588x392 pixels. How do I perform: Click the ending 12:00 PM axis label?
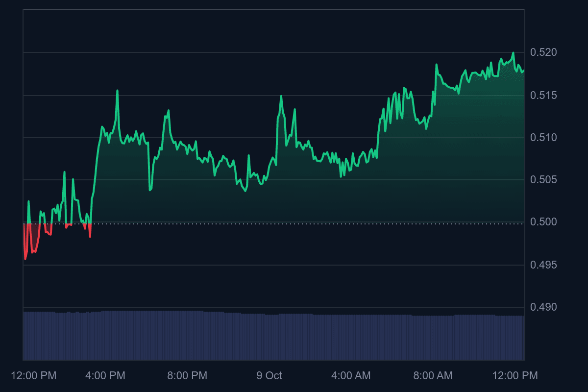(515, 376)
